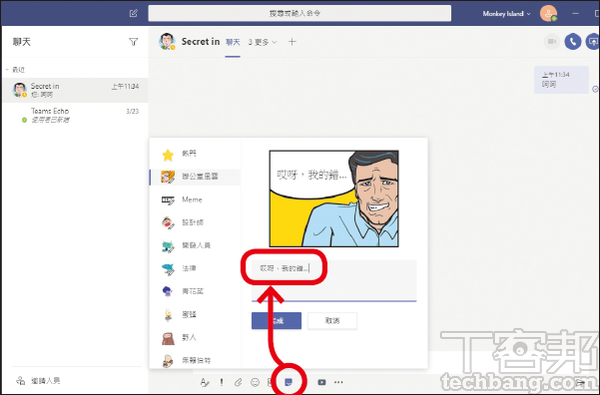Click the new chat compose icon

click(x=134, y=13)
